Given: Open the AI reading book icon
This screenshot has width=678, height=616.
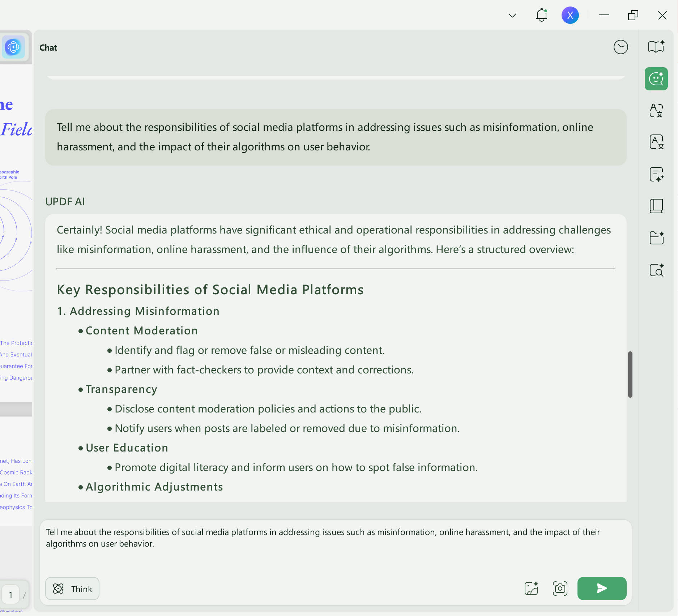Looking at the screenshot, I should [x=656, y=47].
